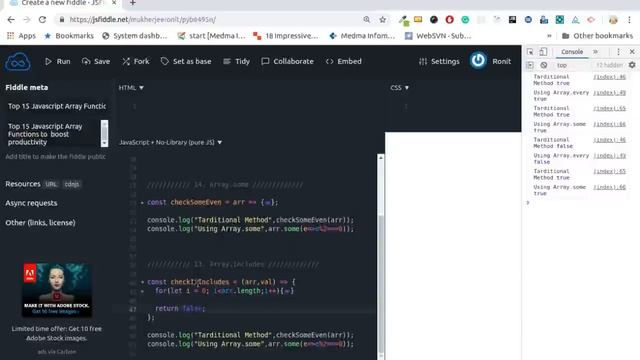Show hidden bookmarks with the chevron
The width and height of the screenshot is (640, 360).
[x=549, y=36]
